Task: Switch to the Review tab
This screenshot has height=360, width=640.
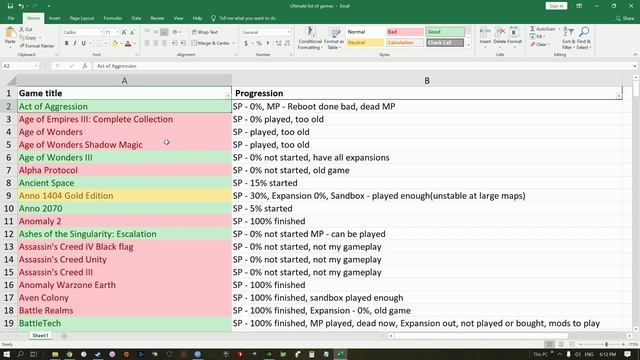Action: [x=157, y=18]
